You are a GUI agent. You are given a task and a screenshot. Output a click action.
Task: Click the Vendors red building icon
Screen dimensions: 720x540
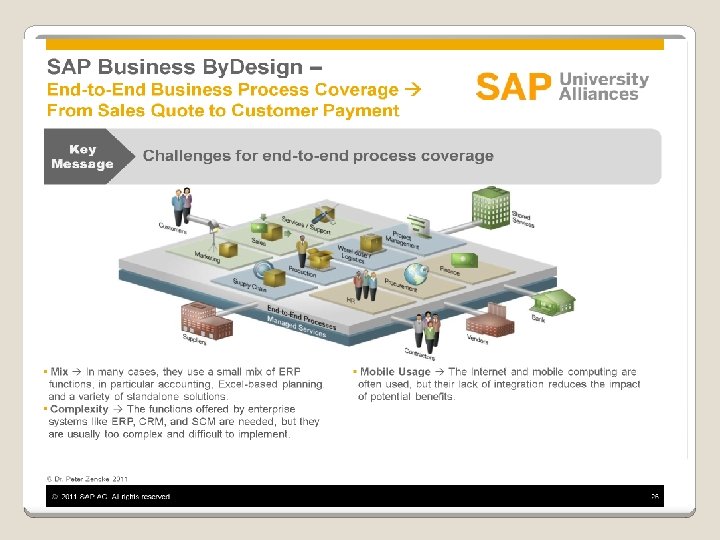coord(490,320)
